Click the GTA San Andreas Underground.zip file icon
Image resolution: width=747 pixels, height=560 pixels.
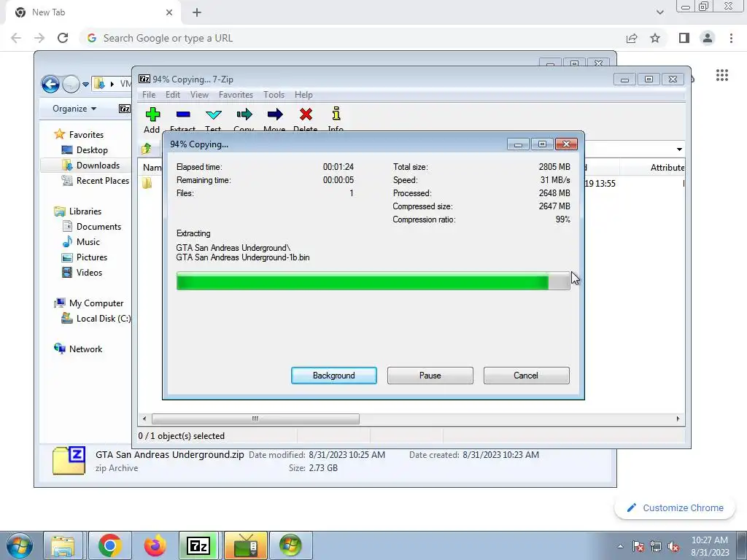69,461
